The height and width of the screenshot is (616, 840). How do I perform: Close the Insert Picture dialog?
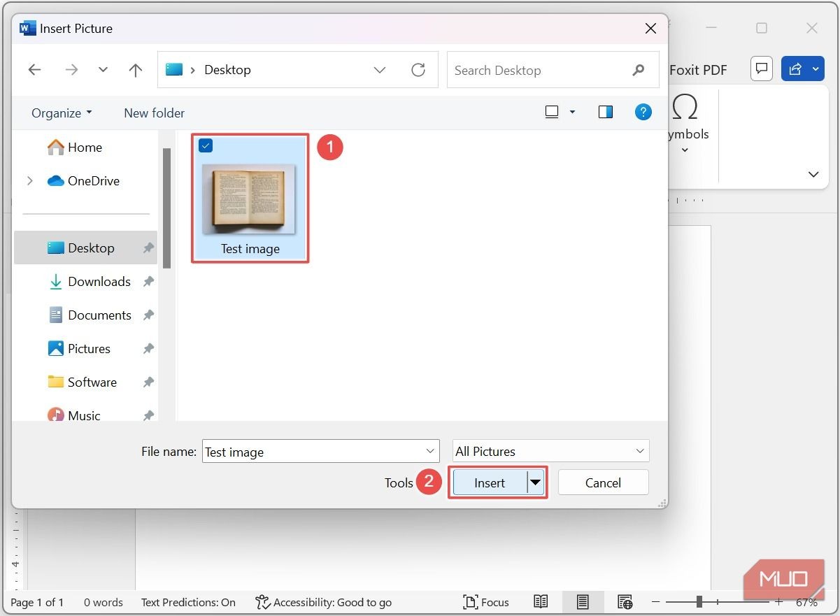(x=650, y=29)
